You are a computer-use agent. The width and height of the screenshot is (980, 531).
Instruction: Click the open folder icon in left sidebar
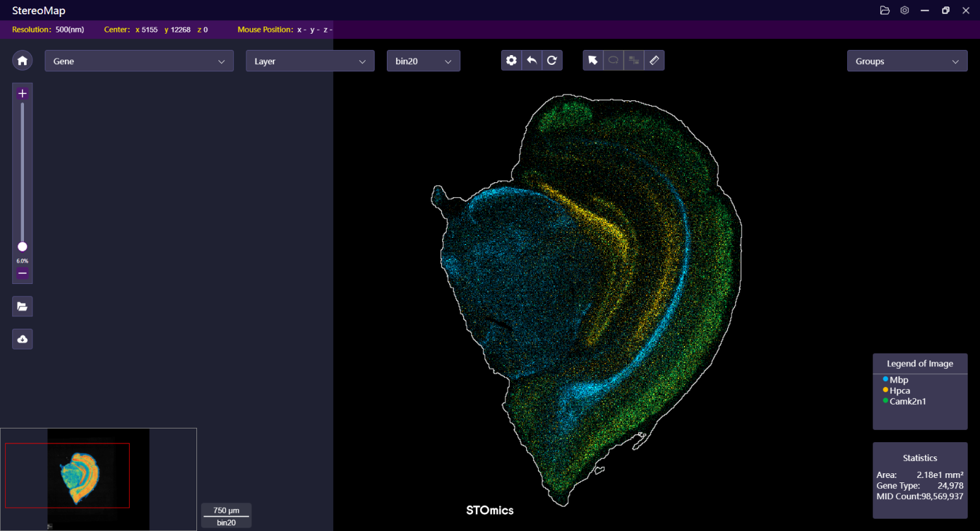pyautogui.click(x=22, y=307)
